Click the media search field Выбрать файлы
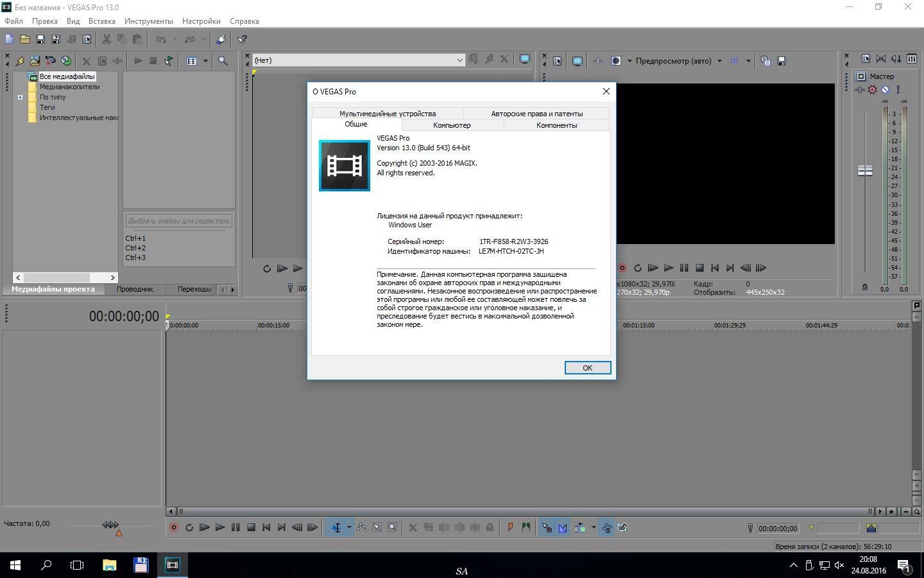Viewport: 924px width, 578px height. click(x=179, y=221)
